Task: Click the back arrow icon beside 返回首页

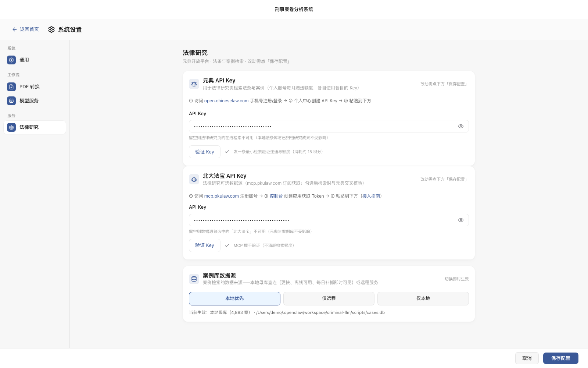Action: [15, 29]
